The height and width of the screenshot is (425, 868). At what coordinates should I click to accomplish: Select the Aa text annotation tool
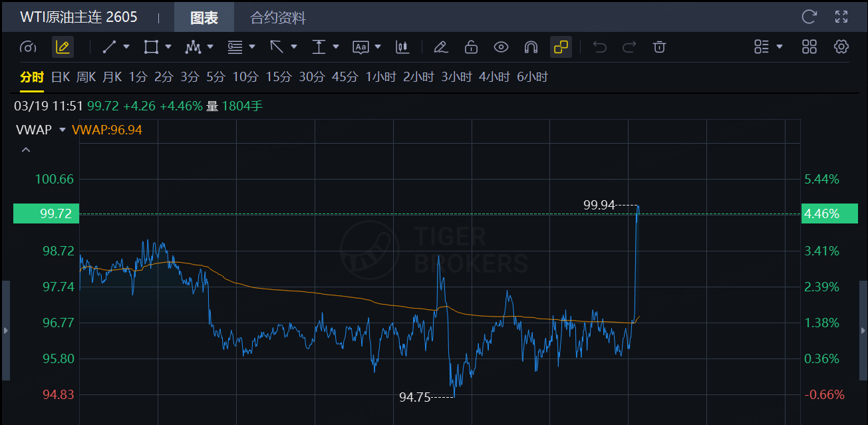[361, 47]
